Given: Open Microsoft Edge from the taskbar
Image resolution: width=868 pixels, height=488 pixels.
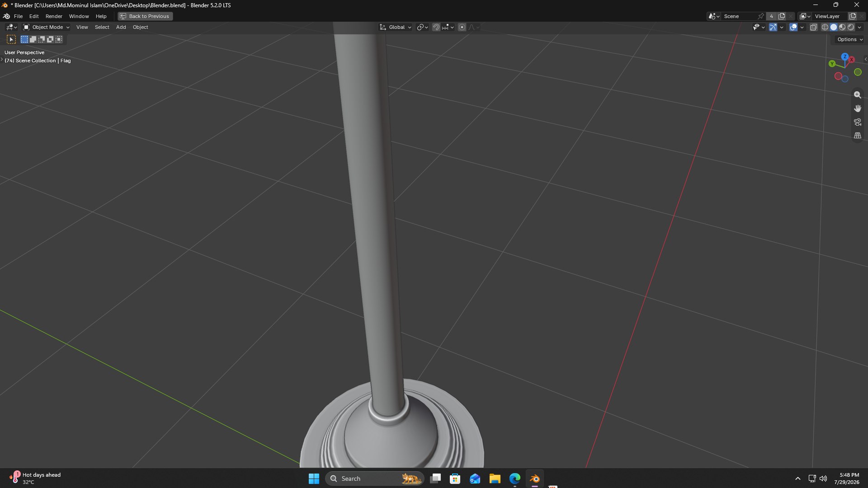Looking at the screenshot, I should 514,479.
